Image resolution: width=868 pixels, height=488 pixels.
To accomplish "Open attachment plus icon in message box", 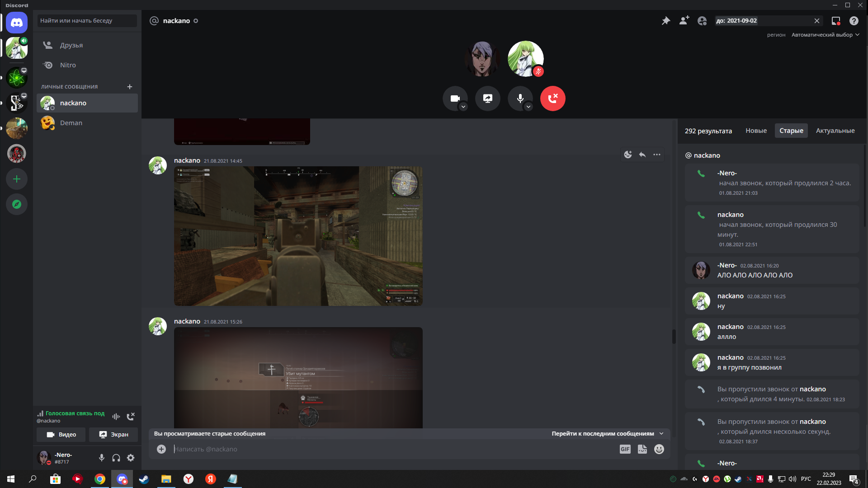I will pos(161,449).
